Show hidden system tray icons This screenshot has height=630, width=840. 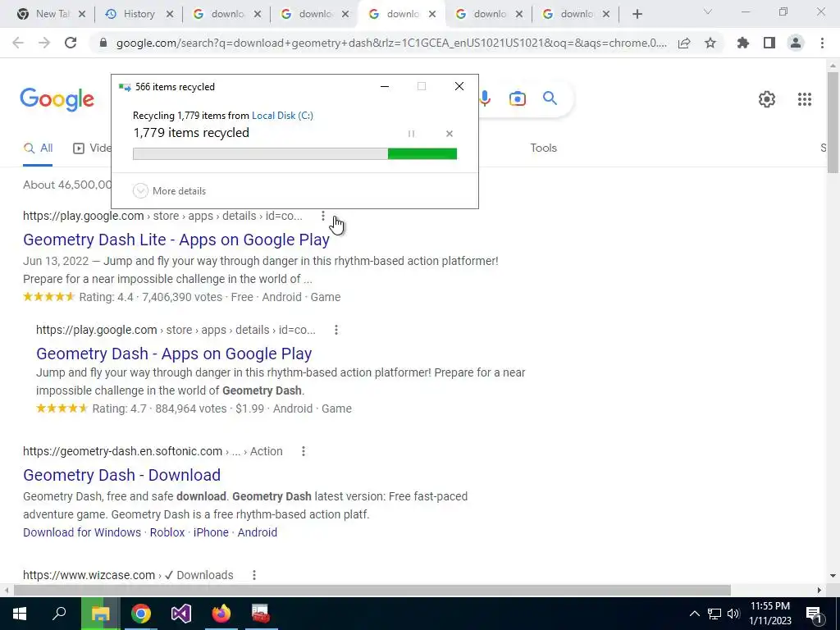(694, 614)
